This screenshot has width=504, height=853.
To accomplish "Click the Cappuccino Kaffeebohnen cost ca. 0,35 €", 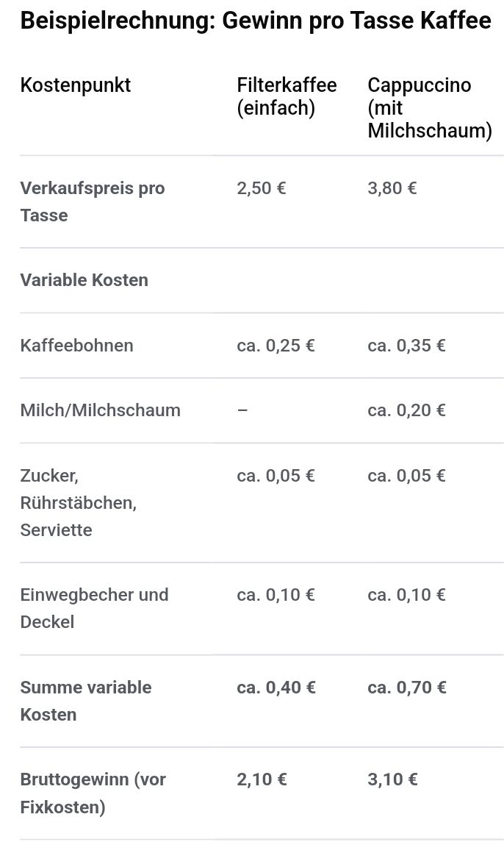I will click(x=406, y=346).
